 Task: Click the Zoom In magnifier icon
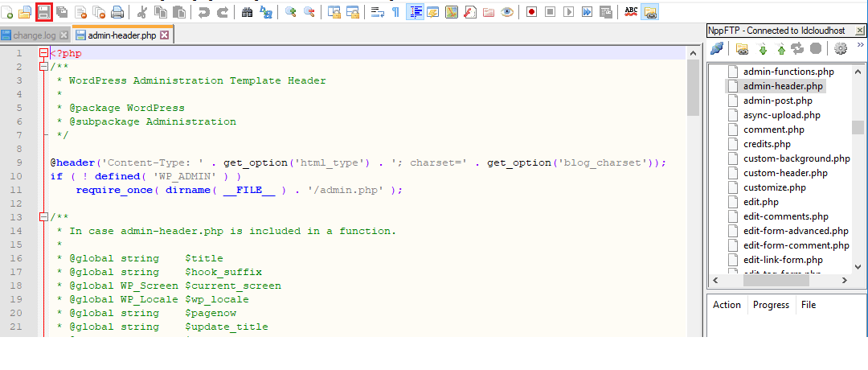click(291, 11)
